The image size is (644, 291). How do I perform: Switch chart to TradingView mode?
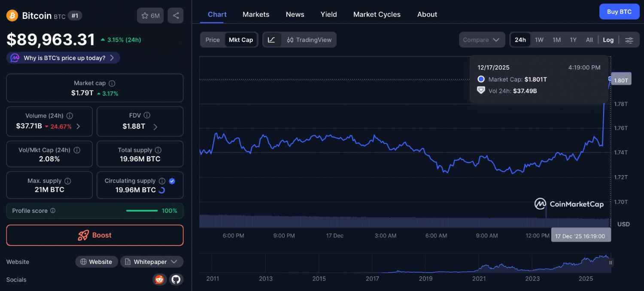309,40
